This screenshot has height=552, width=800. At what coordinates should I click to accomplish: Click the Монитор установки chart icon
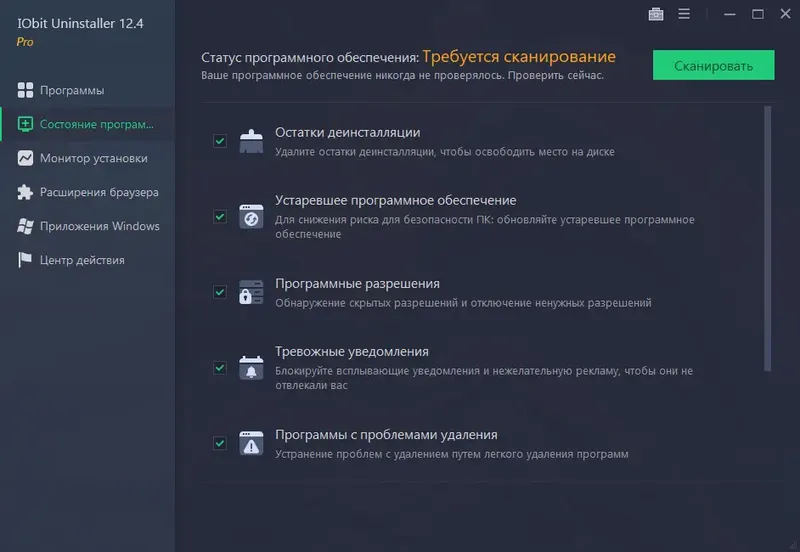pos(25,158)
